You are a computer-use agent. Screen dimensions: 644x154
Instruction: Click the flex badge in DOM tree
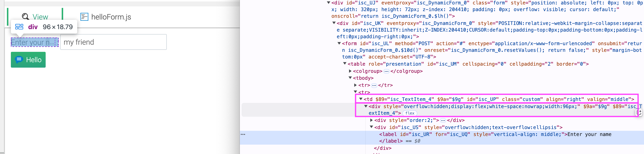(410, 113)
